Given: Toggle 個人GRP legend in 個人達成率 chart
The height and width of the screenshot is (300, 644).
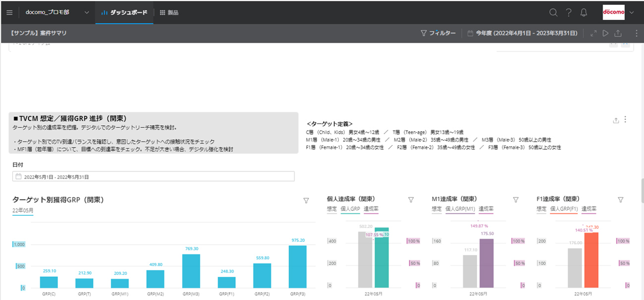Looking at the screenshot, I should pyautogui.click(x=350, y=209).
